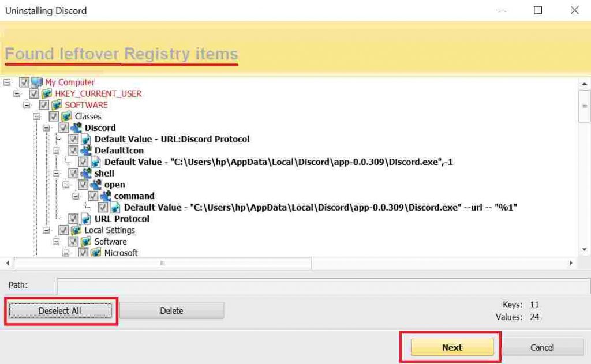Click the Microsoft key icon
Image resolution: width=591 pixels, height=364 pixels.
96,253
